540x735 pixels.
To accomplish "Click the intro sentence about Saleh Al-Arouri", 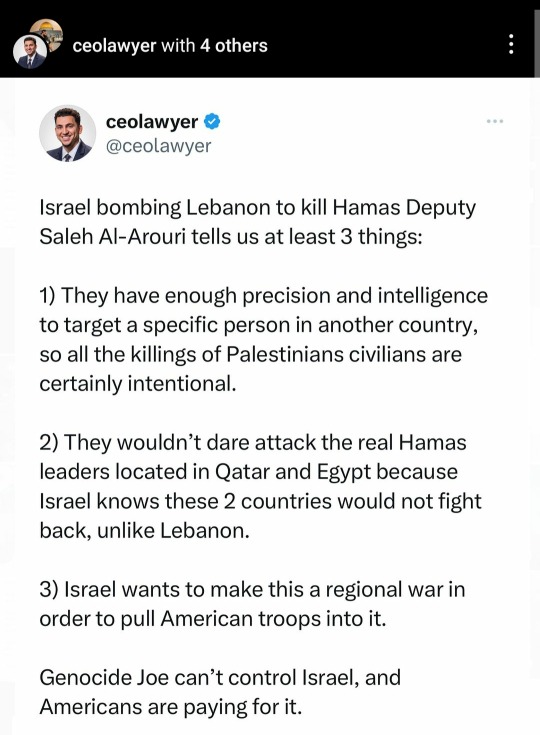I will (x=257, y=222).
